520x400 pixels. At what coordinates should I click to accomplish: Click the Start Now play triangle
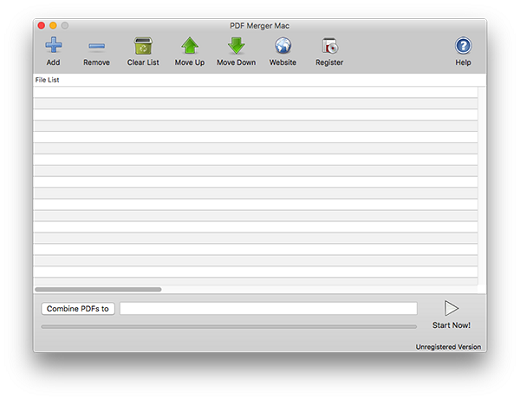[x=451, y=308]
